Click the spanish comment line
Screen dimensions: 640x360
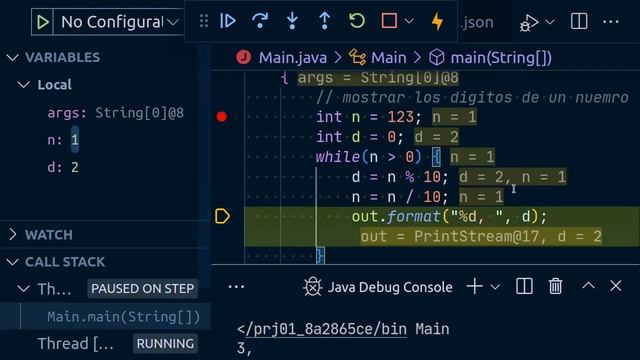(472, 98)
